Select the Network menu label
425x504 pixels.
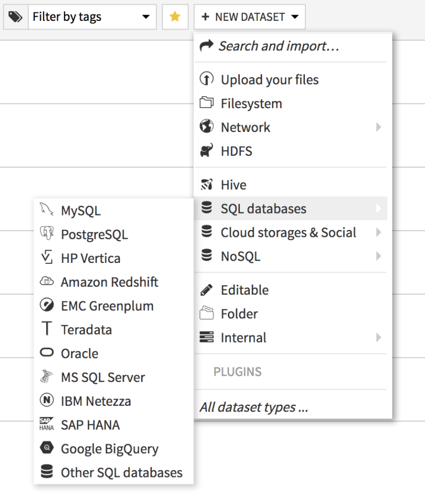246,127
